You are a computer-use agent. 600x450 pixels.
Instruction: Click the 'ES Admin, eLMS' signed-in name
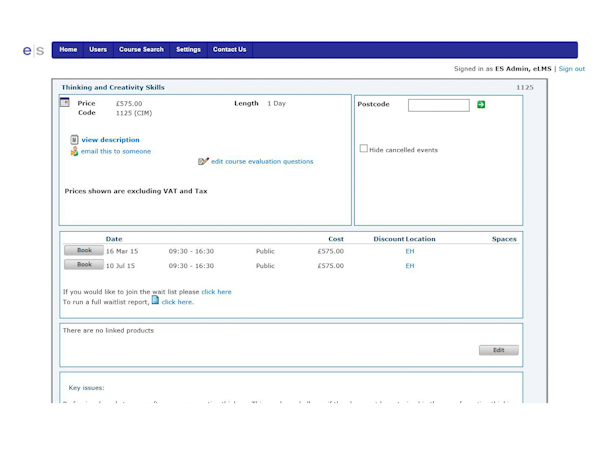(x=523, y=69)
